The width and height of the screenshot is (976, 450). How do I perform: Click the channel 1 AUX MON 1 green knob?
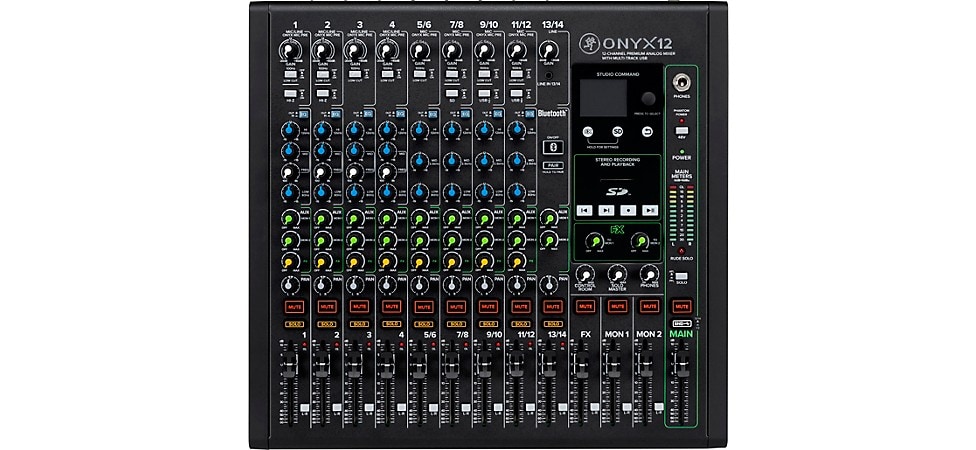click(x=289, y=218)
